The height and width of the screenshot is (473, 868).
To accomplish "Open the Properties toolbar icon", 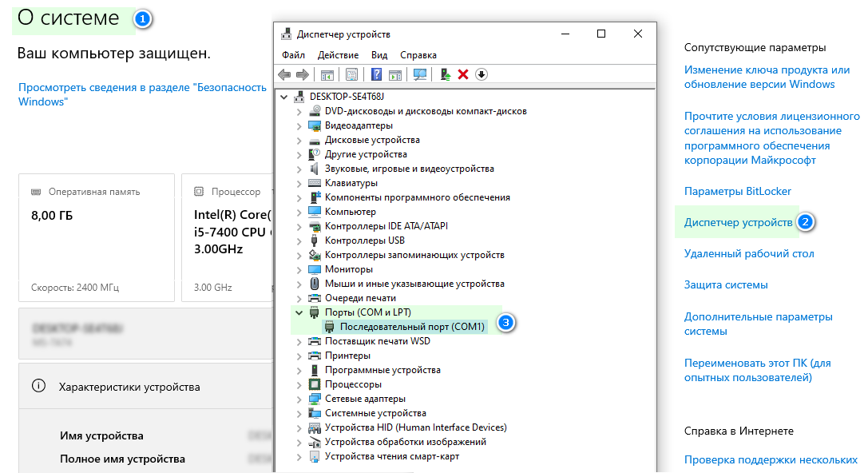I will tap(351, 75).
